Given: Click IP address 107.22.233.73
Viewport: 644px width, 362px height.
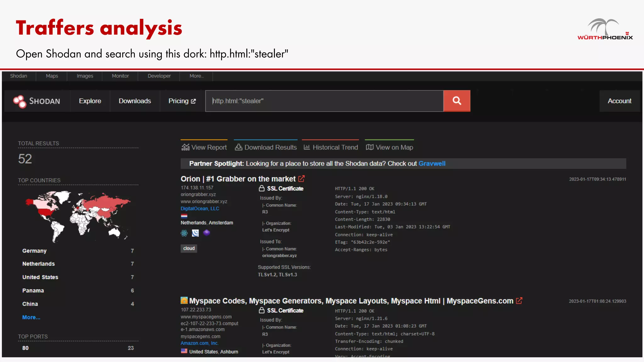Looking at the screenshot, I should [196, 310].
